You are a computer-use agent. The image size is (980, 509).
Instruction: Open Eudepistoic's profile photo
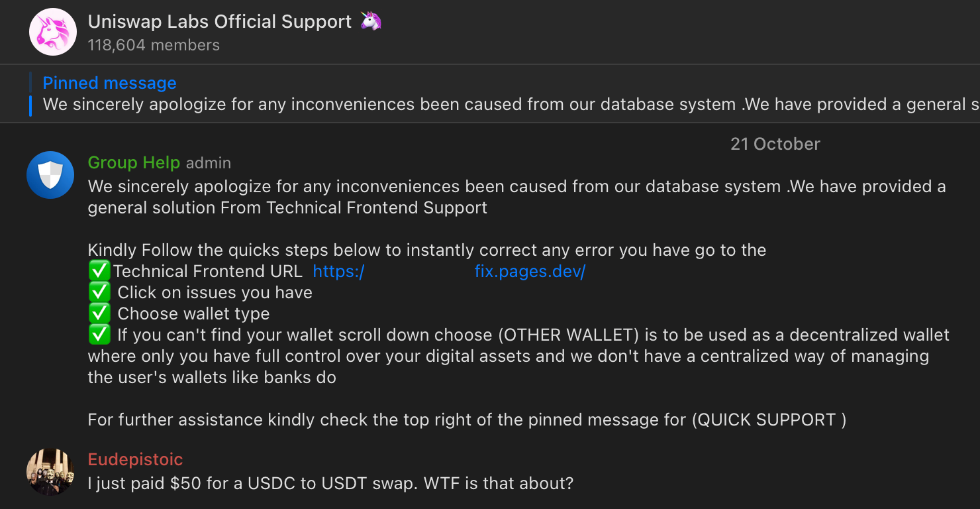(x=50, y=471)
